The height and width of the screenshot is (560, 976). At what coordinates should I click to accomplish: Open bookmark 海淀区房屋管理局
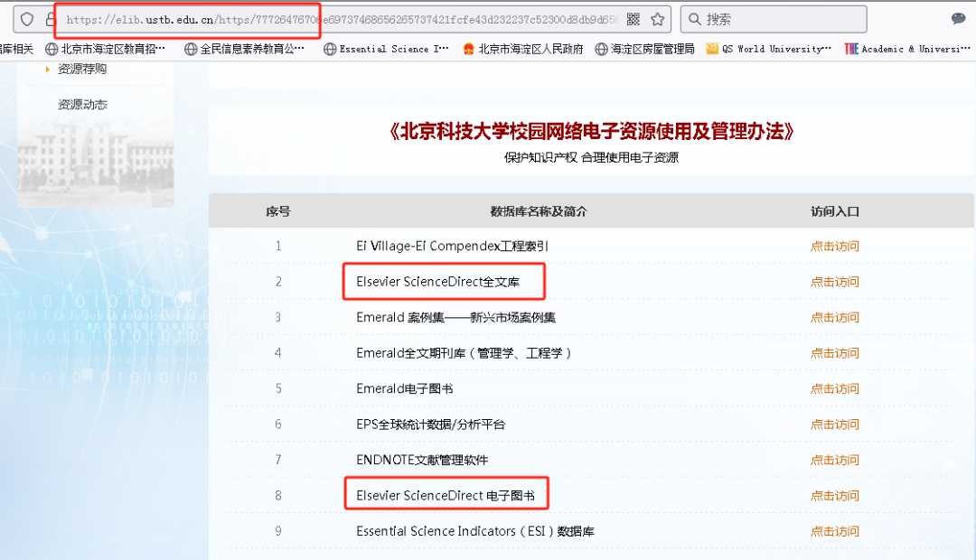[x=645, y=49]
